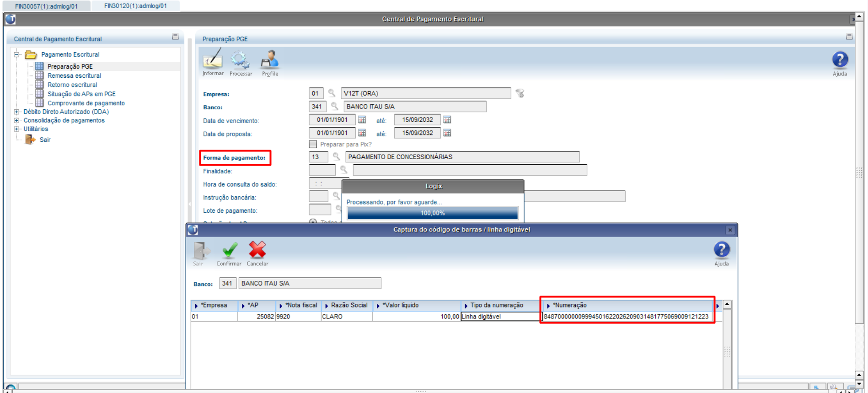Click up arrow of dialog grid scrollbar
The width and height of the screenshot is (868, 393).
727,305
